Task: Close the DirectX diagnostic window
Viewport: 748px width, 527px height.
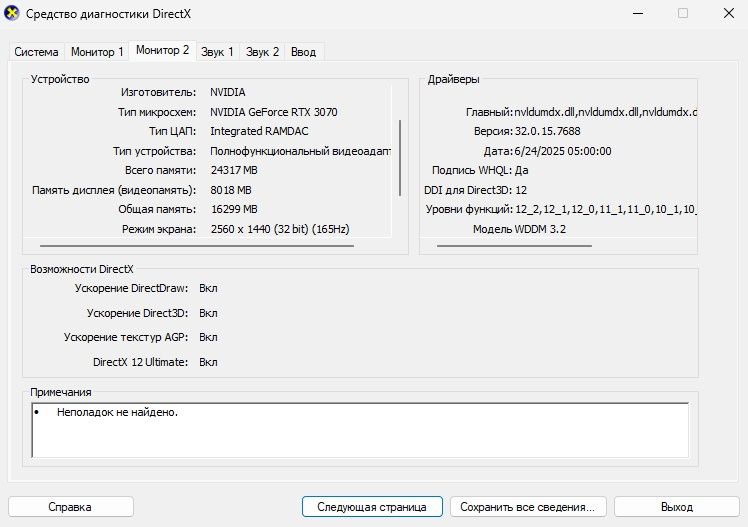Action: coord(728,13)
